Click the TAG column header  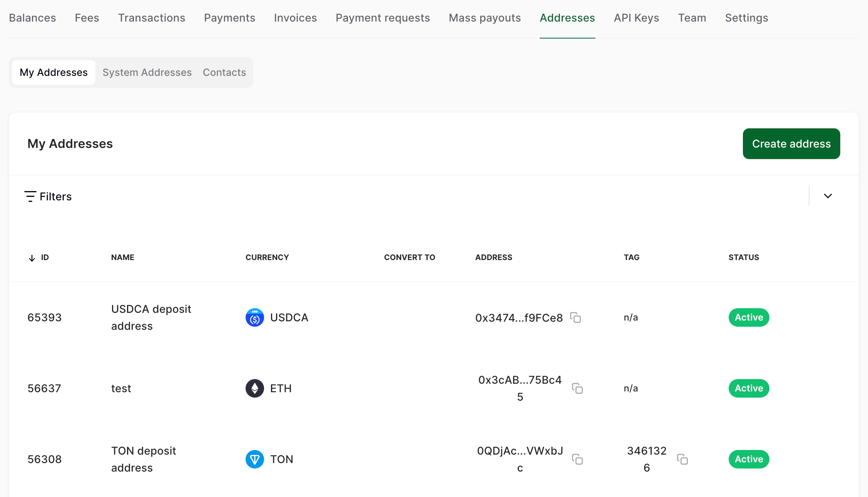(x=632, y=257)
